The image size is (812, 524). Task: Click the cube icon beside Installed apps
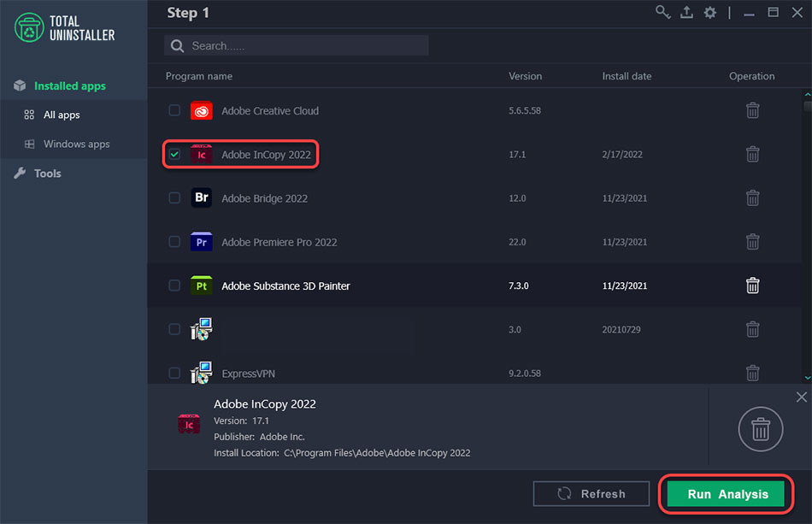20,85
